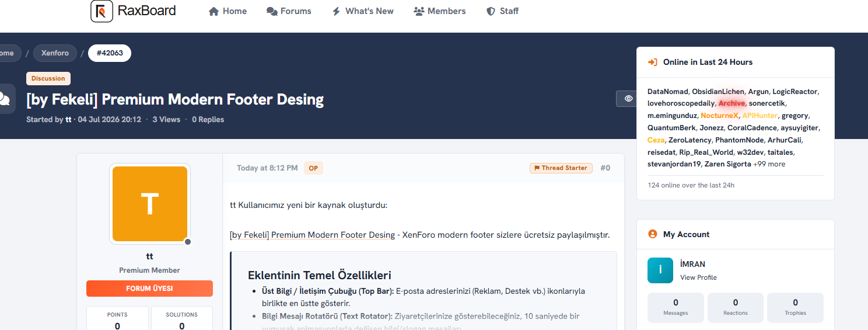The image size is (868, 330).
Task: Open the Members page
Action: [x=439, y=11]
